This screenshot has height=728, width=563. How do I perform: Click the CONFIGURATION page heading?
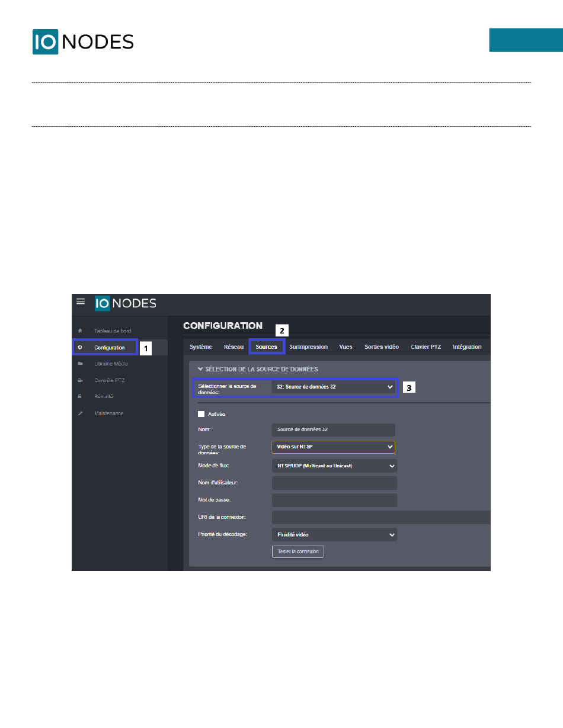223,326
